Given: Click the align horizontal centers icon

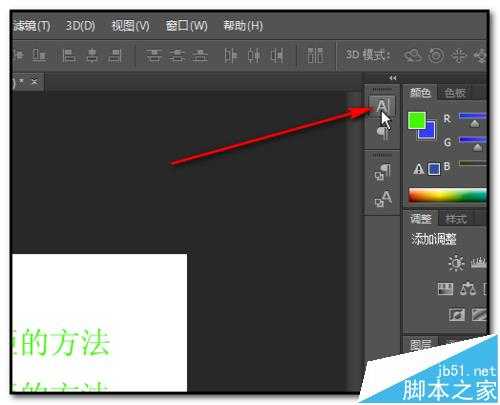Looking at the screenshot, I should coord(92,56).
